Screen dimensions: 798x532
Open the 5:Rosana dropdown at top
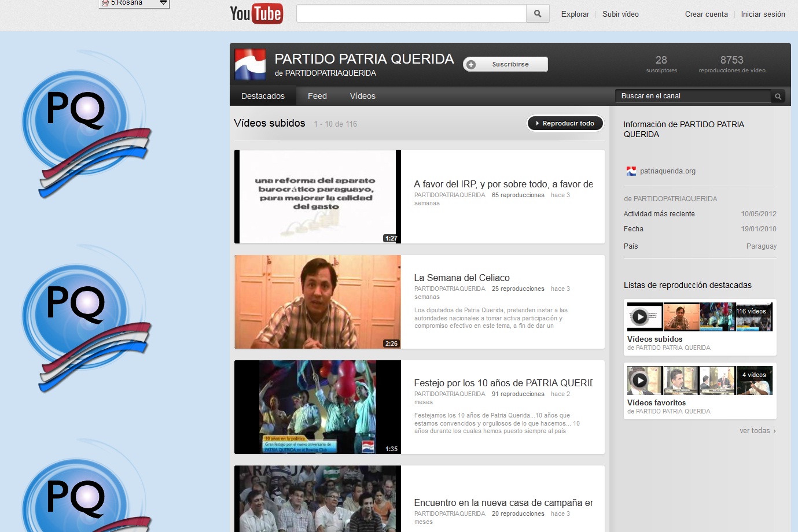(x=134, y=3)
